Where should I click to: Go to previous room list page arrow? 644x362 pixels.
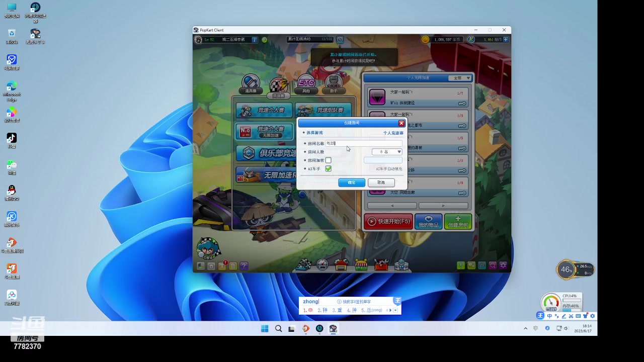392,206
